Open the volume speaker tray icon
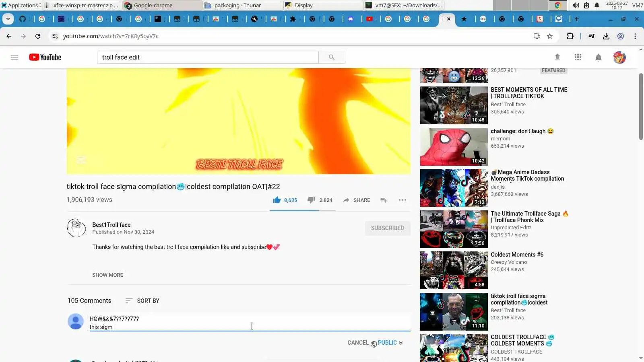 (576, 5)
